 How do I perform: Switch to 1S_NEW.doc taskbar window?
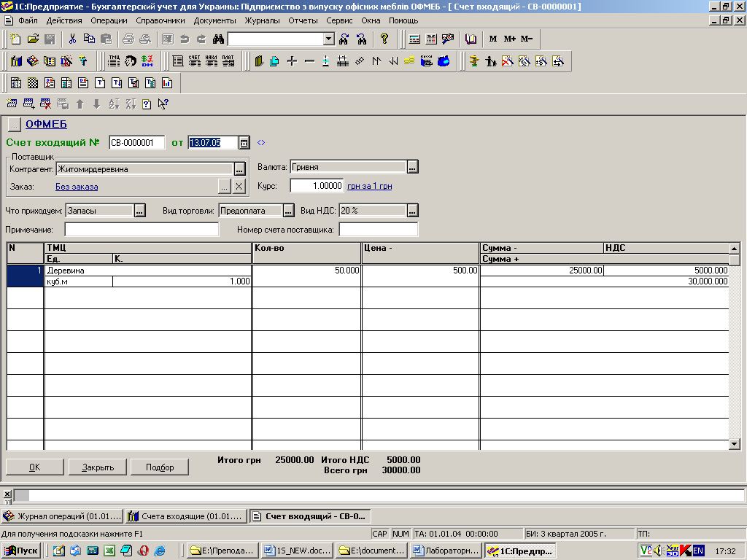pyautogui.click(x=298, y=551)
